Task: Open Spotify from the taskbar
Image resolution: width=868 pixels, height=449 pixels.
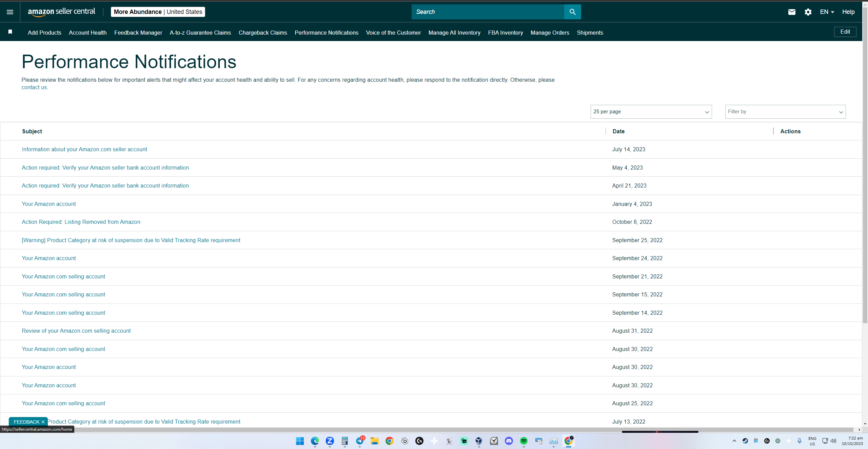Action: tap(524, 441)
